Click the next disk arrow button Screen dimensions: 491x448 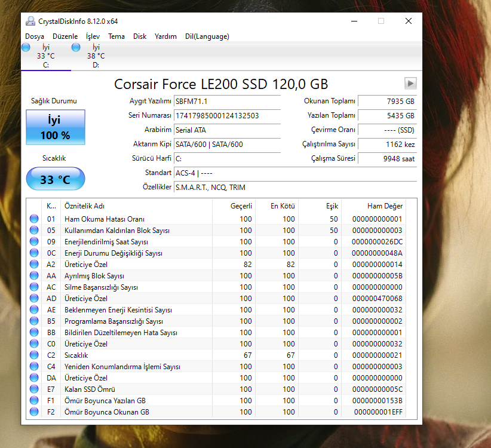(x=410, y=84)
